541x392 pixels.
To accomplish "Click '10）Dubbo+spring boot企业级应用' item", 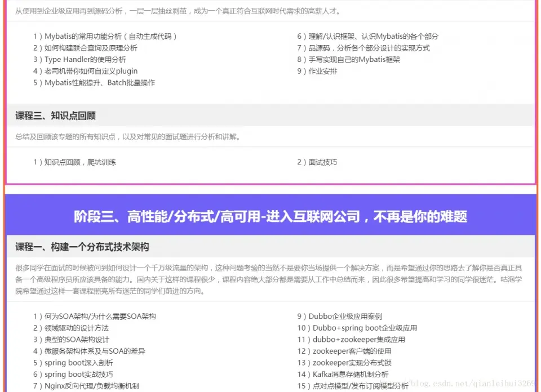I will [357, 328].
